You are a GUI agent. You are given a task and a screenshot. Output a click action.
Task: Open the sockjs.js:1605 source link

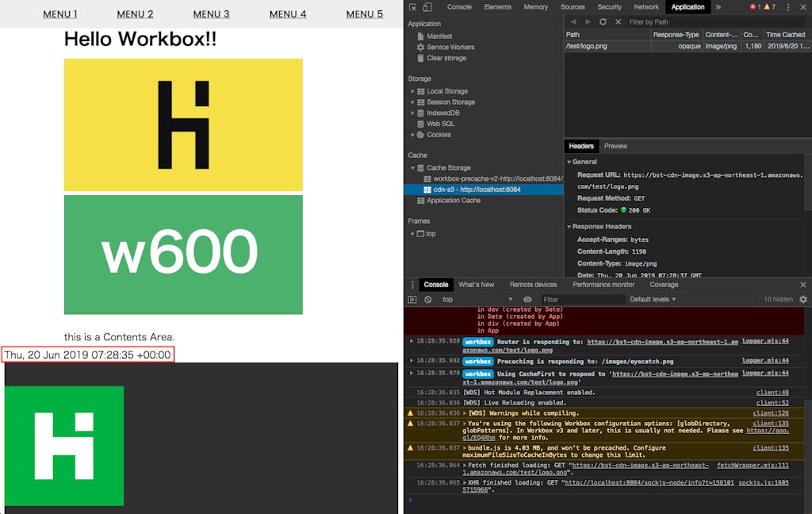click(x=764, y=482)
